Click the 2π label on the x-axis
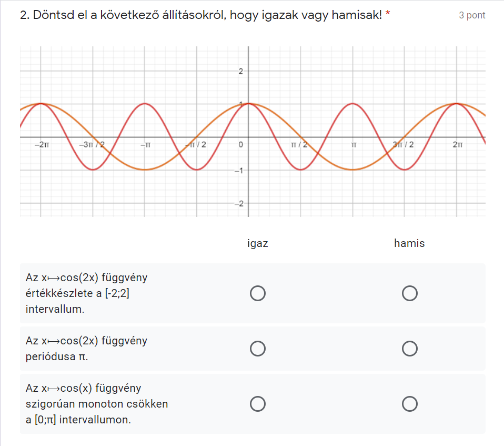 tap(457, 144)
